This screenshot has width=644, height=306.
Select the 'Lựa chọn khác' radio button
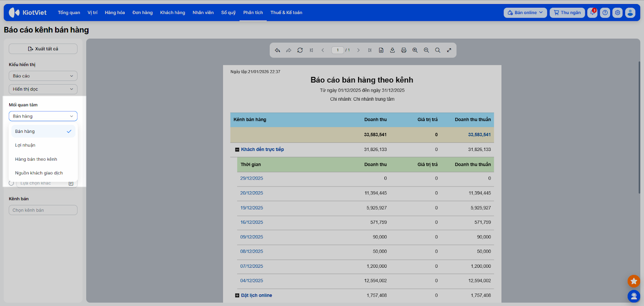[x=11, y=183]
